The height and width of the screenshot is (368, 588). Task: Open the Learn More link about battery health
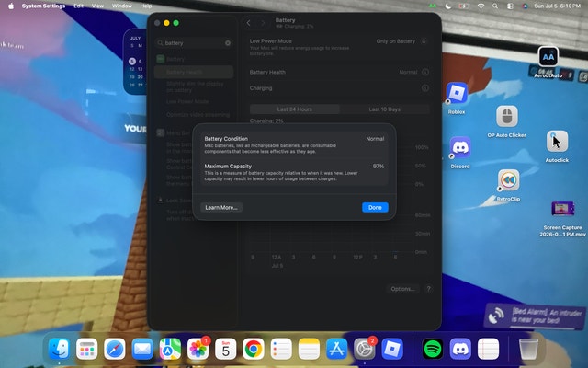tap(221, 207)
